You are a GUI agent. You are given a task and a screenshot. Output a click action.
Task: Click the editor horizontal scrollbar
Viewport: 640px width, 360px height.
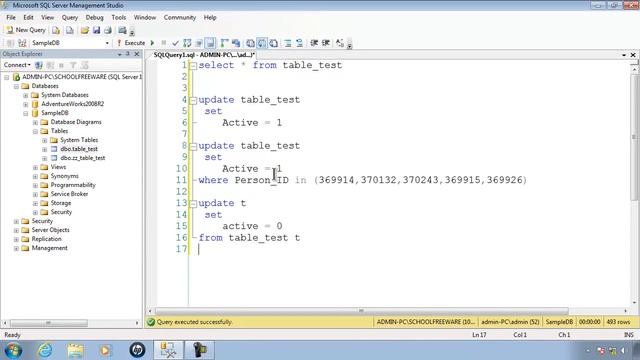[x=361, y=311]
